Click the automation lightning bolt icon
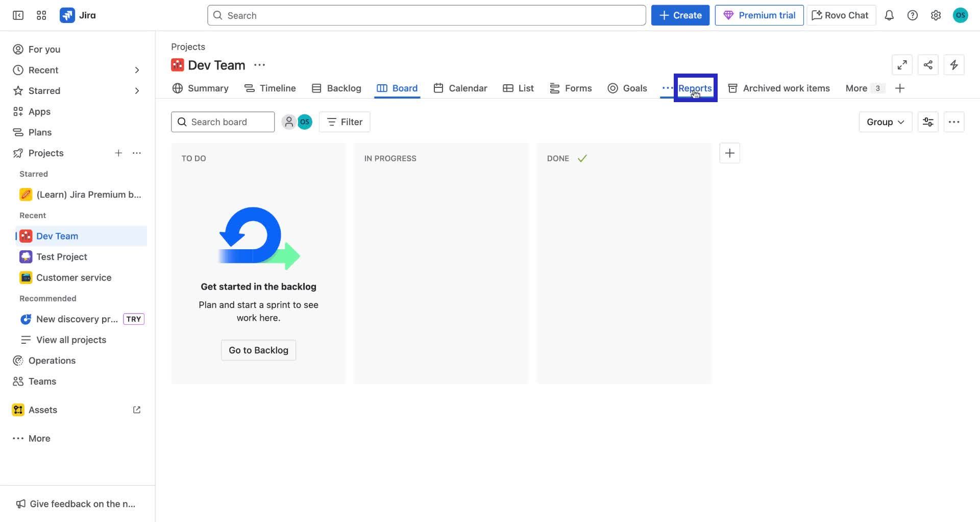The height and width of the screenshot is (522, 980). [x=954, y=65]
